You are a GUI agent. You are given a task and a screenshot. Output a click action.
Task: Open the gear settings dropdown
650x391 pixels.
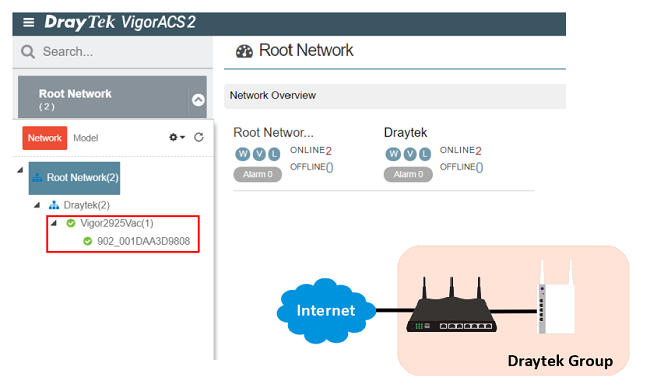click(x=177, y=137)
